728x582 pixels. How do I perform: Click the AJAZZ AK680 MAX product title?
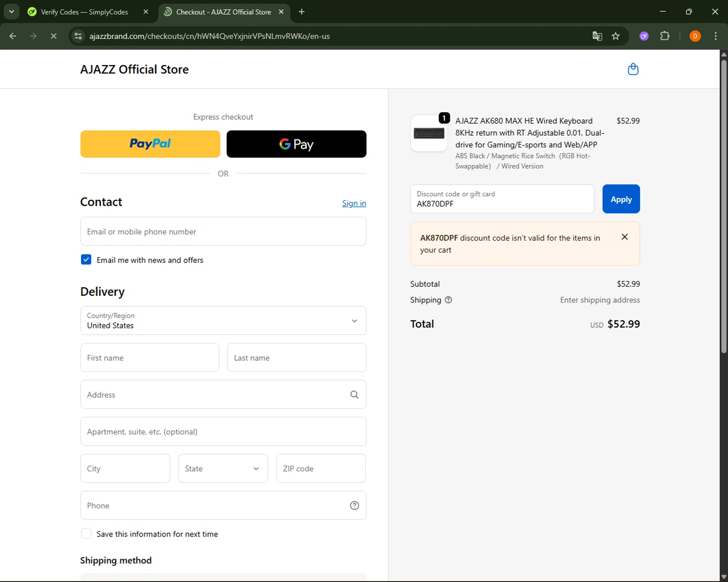click(x=529, y=132)
